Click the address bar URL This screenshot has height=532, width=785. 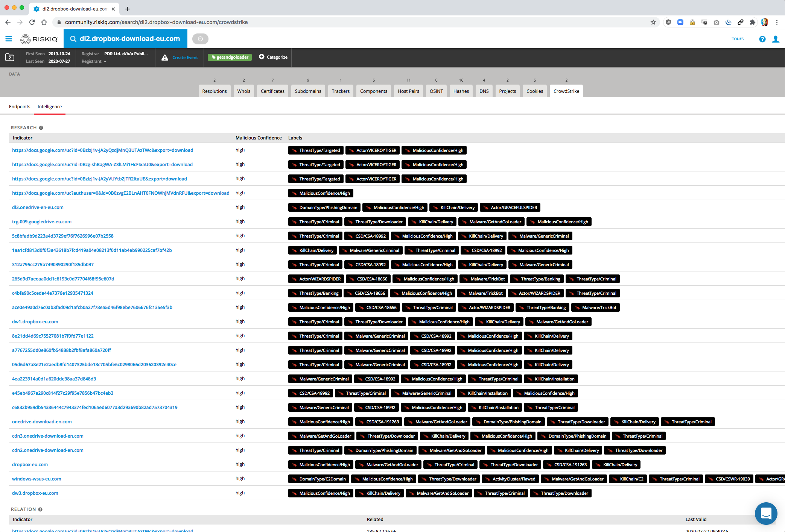pos(156,22)
